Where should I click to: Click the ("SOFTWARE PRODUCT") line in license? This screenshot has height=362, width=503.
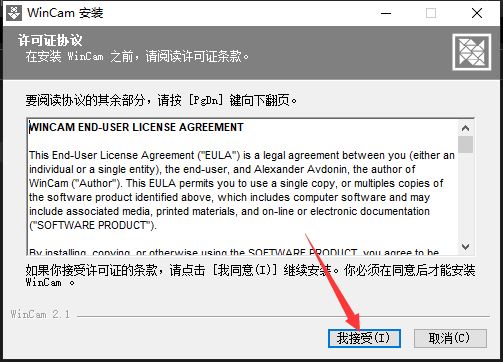[93, 225]
